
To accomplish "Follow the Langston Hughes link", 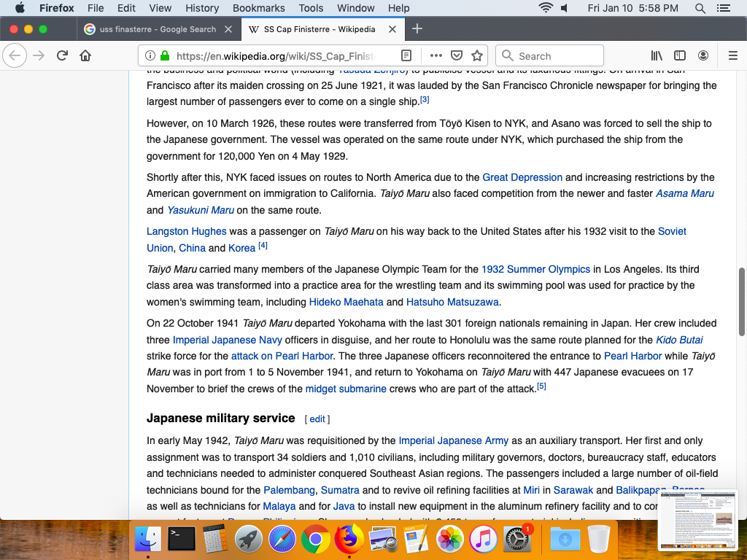I will click(187, 231).
